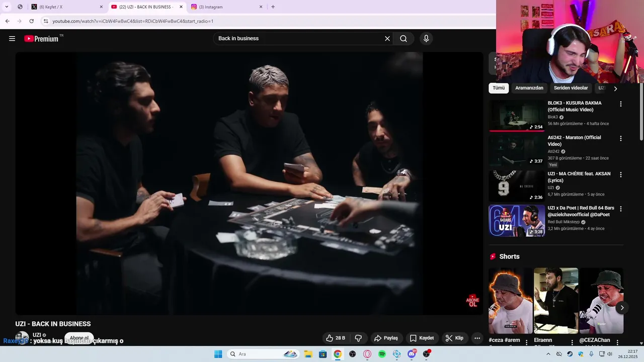Image resolution: width=644 pixels, height=362 pixels.
Task: Open Spotify from taskbar
Action: click(x=382, y=354)
